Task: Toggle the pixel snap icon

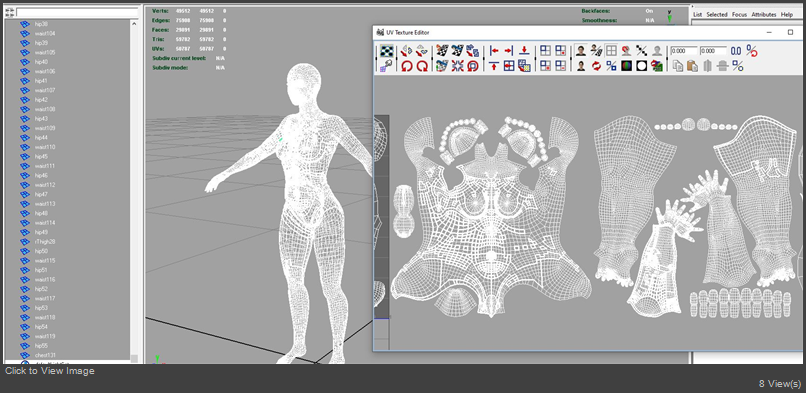Action: 627,50
